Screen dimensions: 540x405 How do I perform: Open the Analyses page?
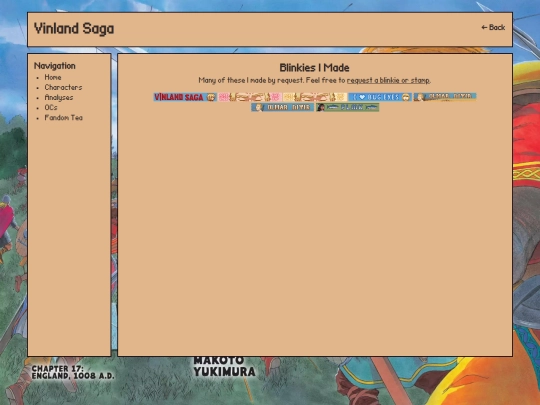[59, 97]
